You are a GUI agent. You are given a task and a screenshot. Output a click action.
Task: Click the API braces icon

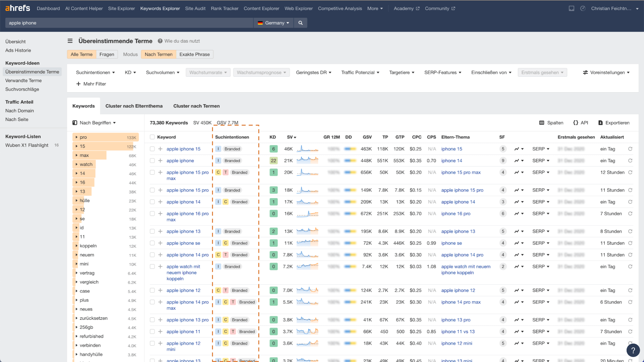tap(576, 123)
